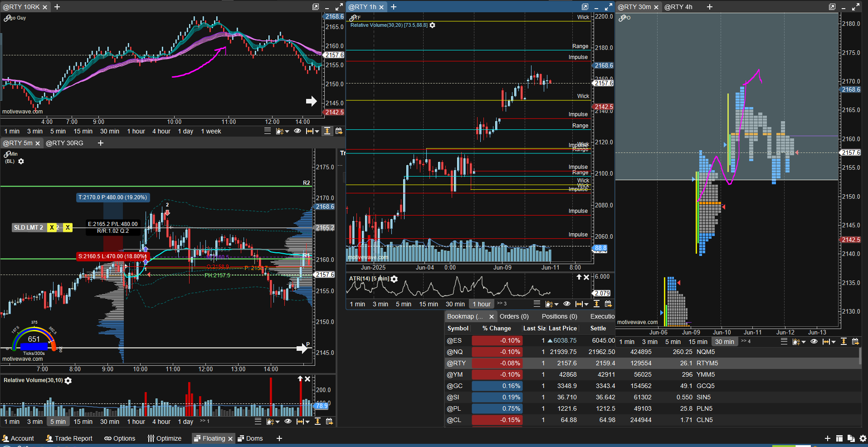Add new chart tab next to @RTY 1h
This screenshot has height=447, width=868.
(394, 7)
